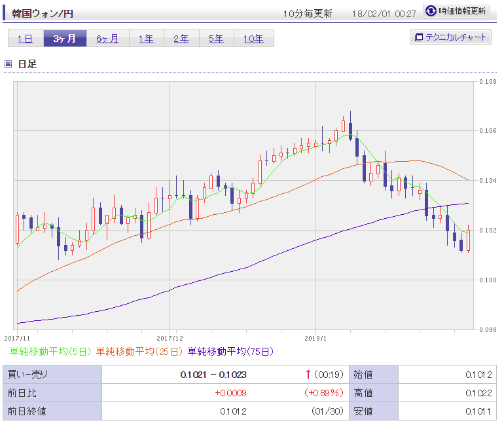Viewport: 504px width, 429px height.
Task: Click the purple 単純移動平均(75日) legend label
Action: [230, 352]
